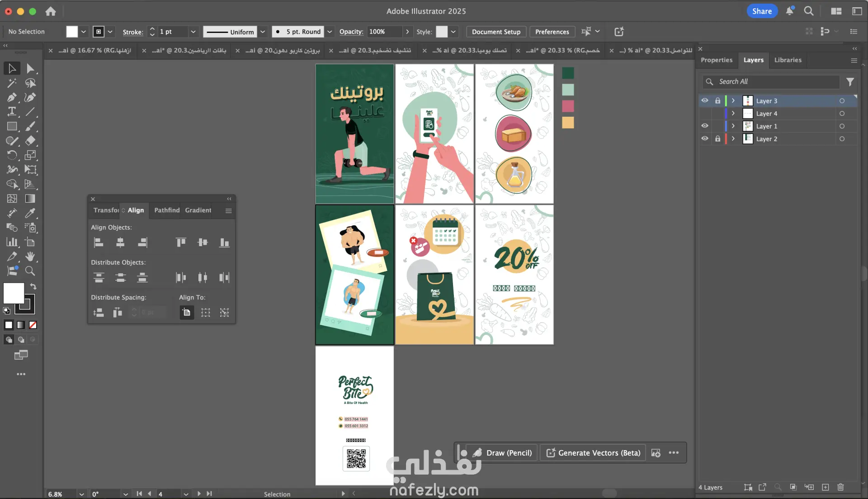Click the Search All layers field

[x=775, y=81]
